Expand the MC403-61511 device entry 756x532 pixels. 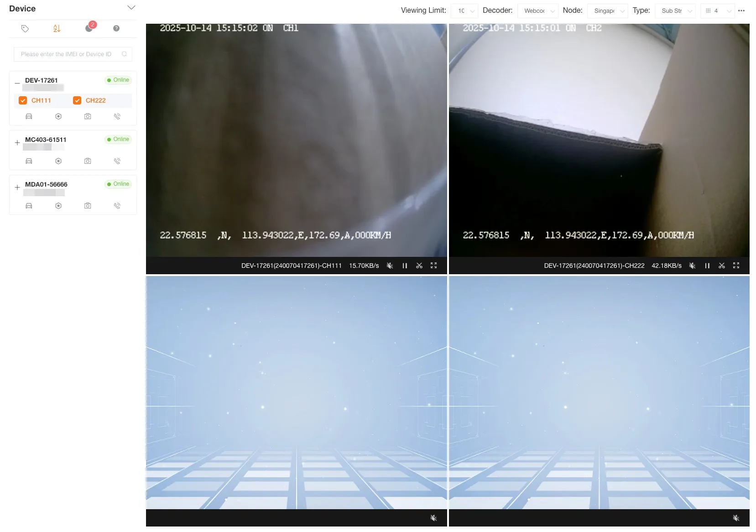point(17,142)
